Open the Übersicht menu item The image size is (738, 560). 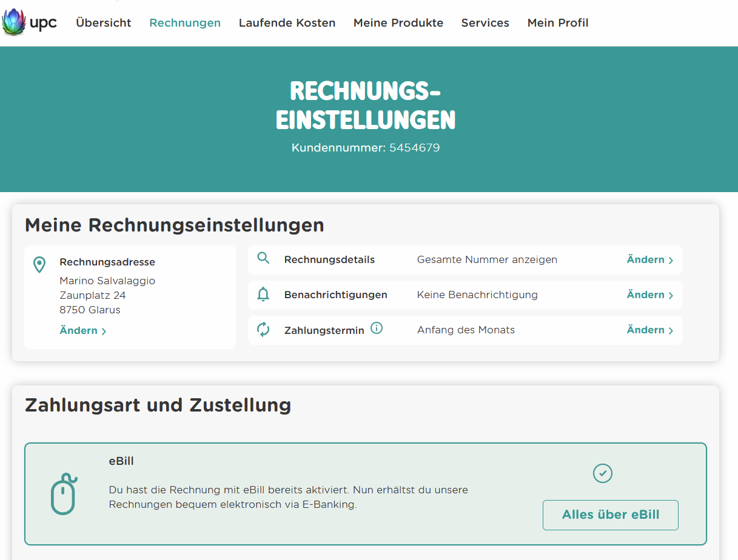[103, 23]
